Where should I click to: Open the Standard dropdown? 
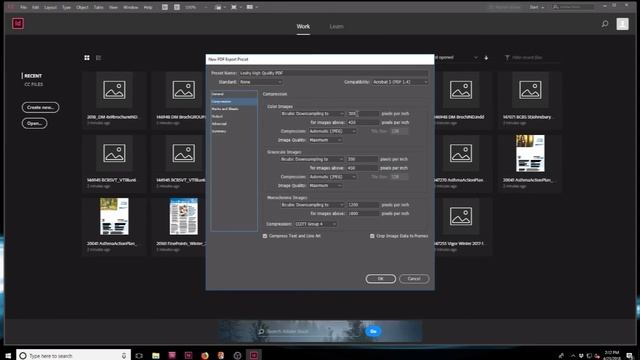pos(260,82)
